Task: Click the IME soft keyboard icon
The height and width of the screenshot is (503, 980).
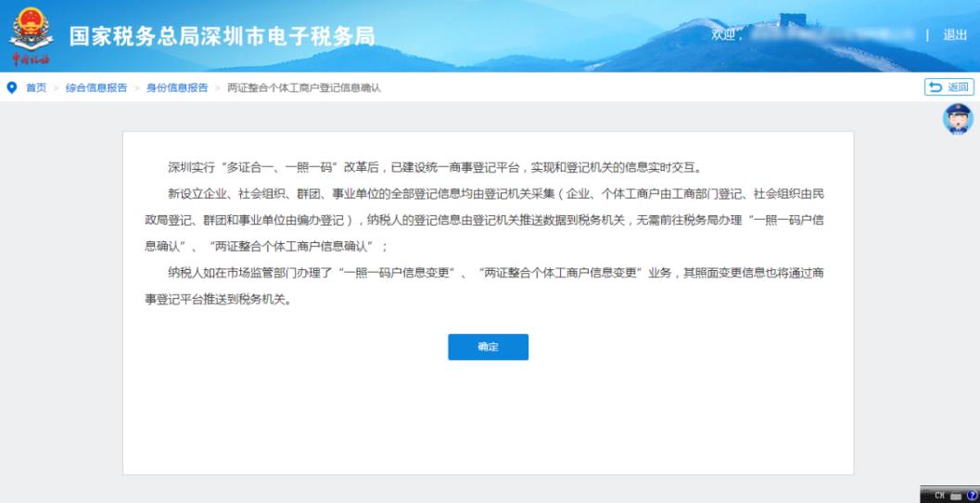Action: tap(956, 496)
